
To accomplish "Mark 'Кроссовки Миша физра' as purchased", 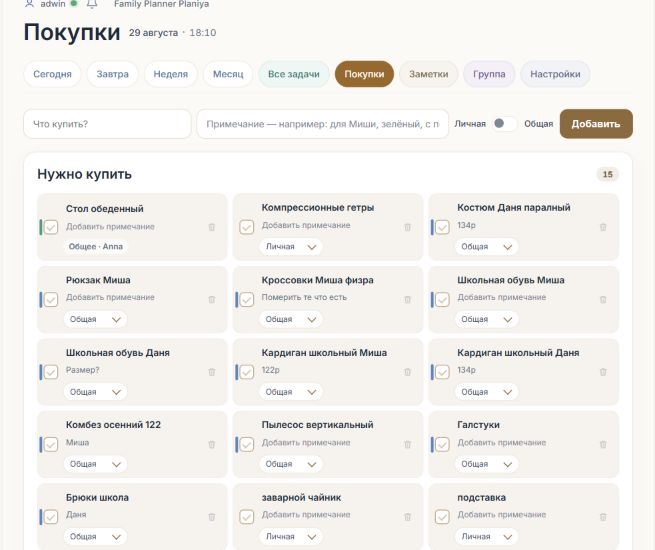I will pos(246,299).
